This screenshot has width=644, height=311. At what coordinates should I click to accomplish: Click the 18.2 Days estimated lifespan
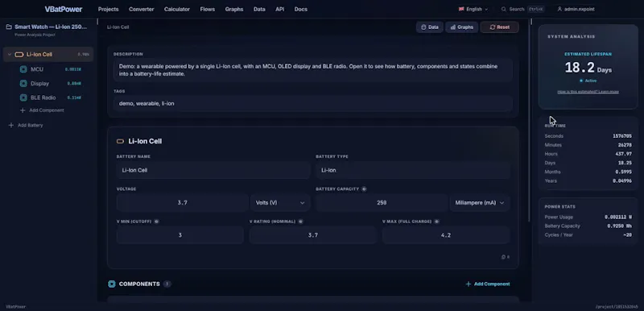(x=588, y=68)
